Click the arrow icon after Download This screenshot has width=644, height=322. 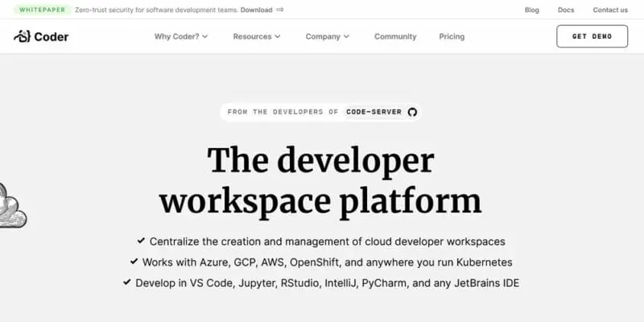pos(279,10)
